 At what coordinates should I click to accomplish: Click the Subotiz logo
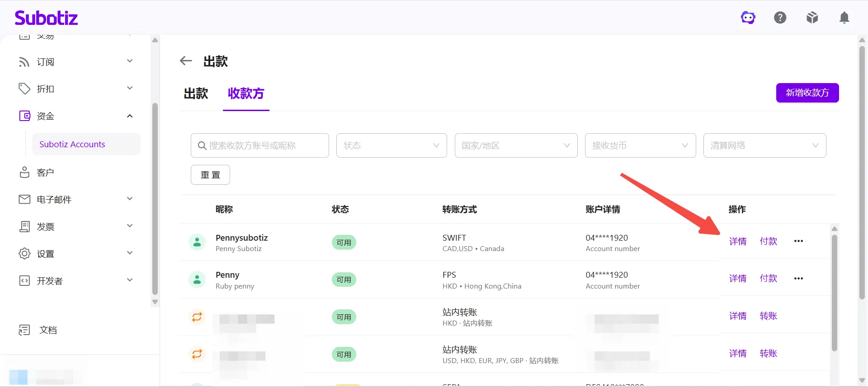(46, 18)
